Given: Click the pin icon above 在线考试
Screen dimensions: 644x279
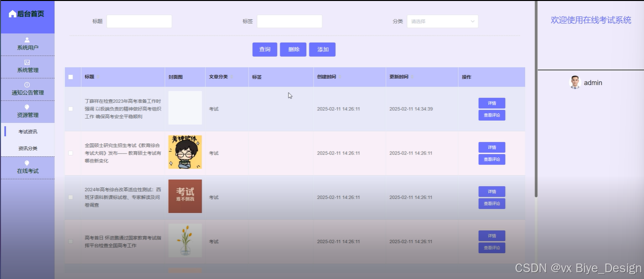Looking at the screenshot, I should [x=27, y=163].
